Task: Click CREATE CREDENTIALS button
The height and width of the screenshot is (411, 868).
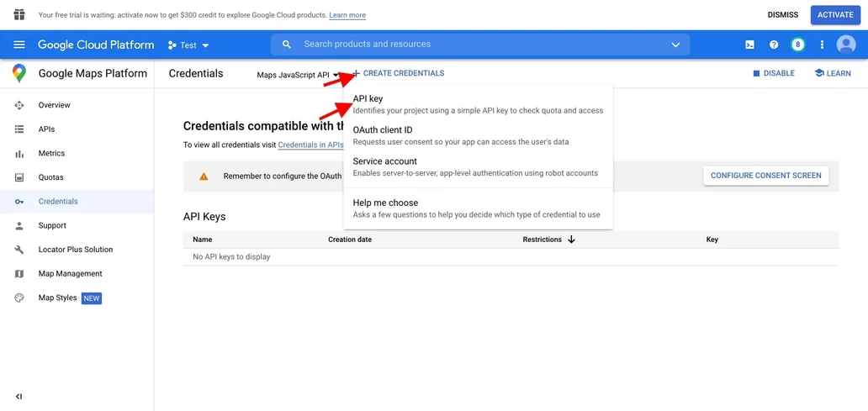Action: (398, 73)
